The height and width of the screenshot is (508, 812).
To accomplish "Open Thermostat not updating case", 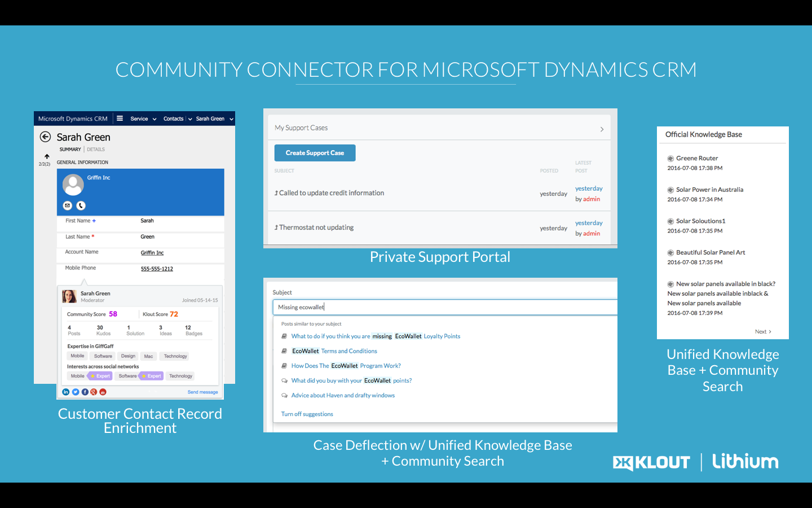I will [316, 227].
